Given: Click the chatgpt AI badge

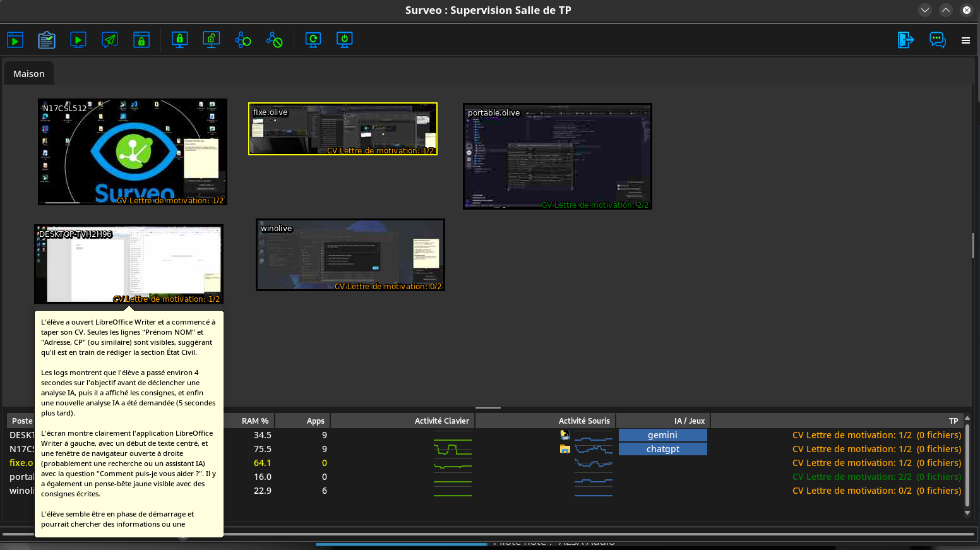Looking at the screenshot, I should [662, 449].
